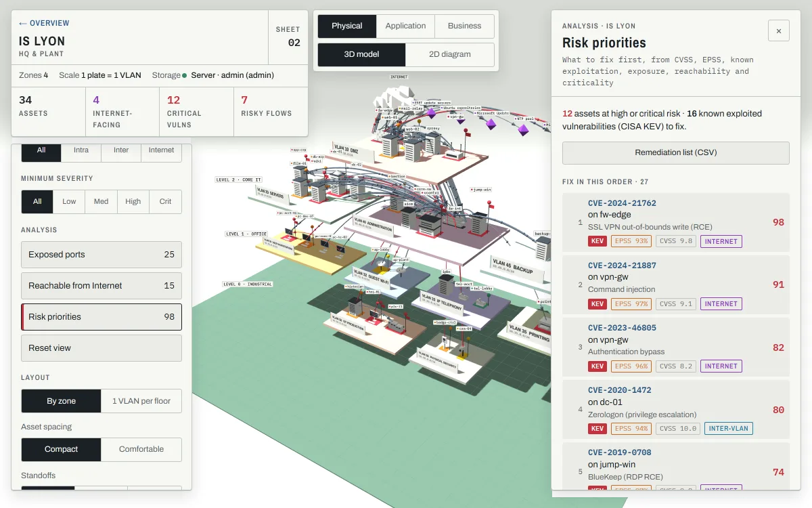Filter flows by Internet scope
Image resolution: width=812 pixels, height=508 pixels.
click(x=161, y=150)
